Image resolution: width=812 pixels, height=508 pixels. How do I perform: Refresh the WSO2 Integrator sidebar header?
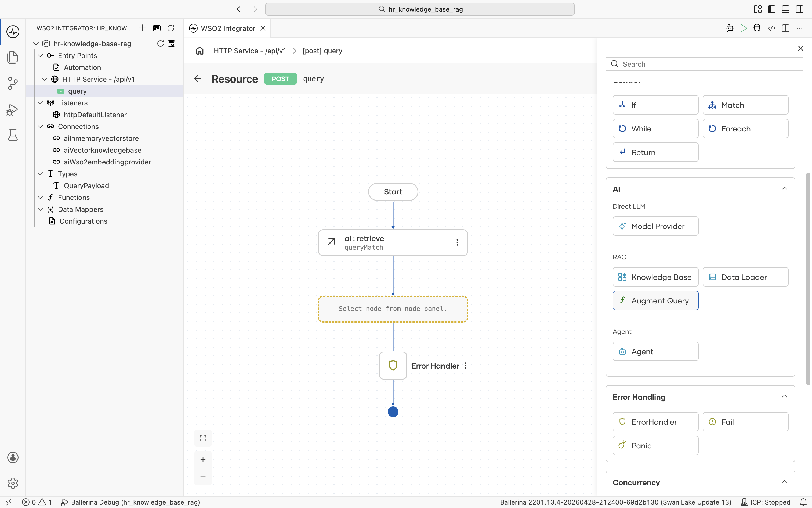click(x=171, y=28)
